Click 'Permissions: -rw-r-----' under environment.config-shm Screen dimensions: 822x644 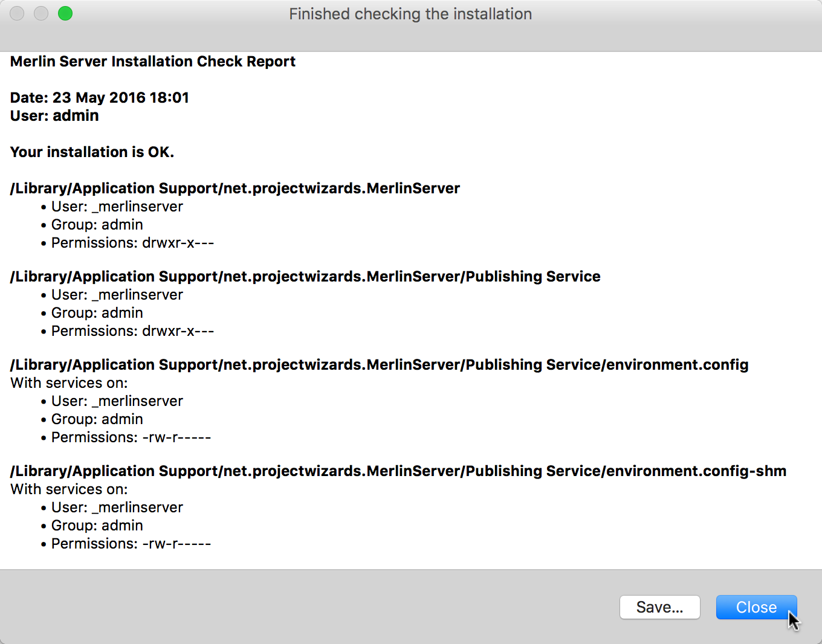click(x=131, y=544)
